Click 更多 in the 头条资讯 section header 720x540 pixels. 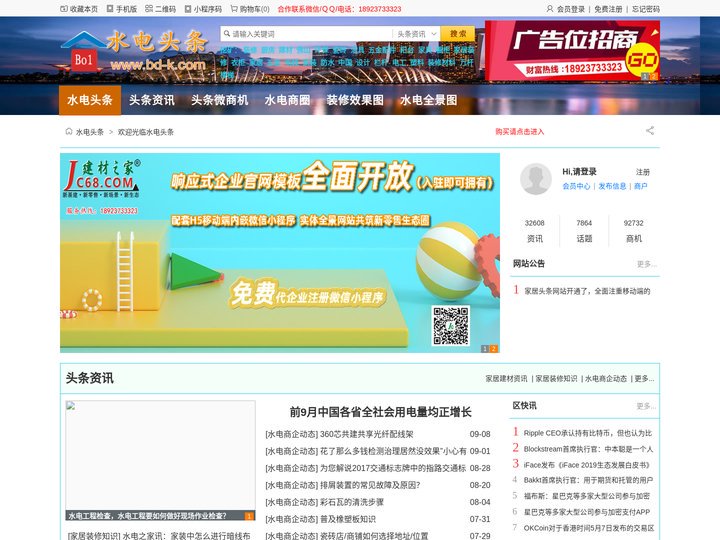point(644,378)
